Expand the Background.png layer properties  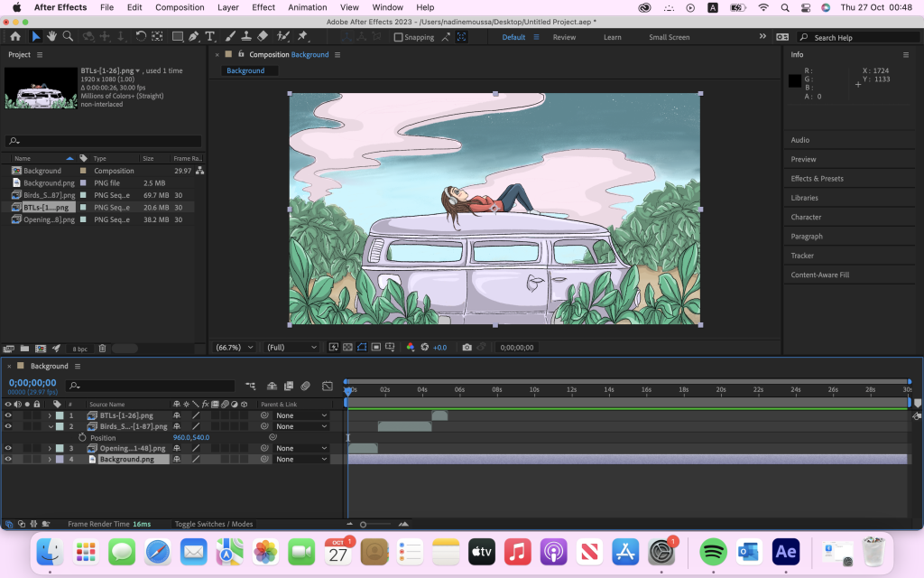[x=50, y=459]
